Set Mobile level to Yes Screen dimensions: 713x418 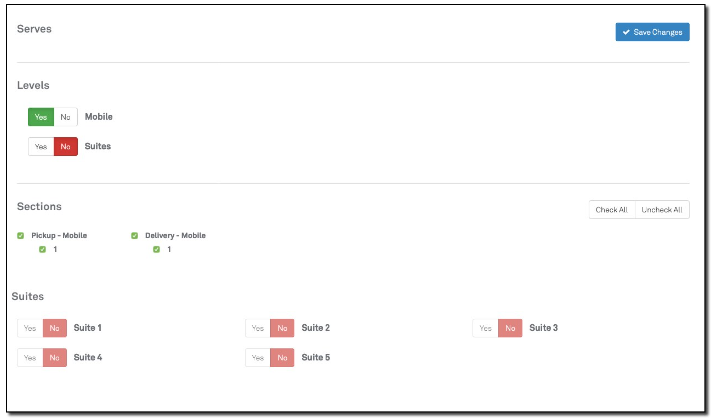[41, 117]
